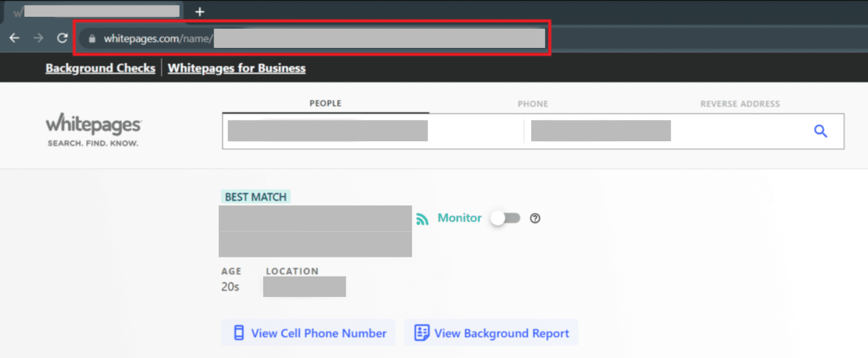Click the browser forward arrow
This screenshot has height=358, width=868.
tap(38, 38)
